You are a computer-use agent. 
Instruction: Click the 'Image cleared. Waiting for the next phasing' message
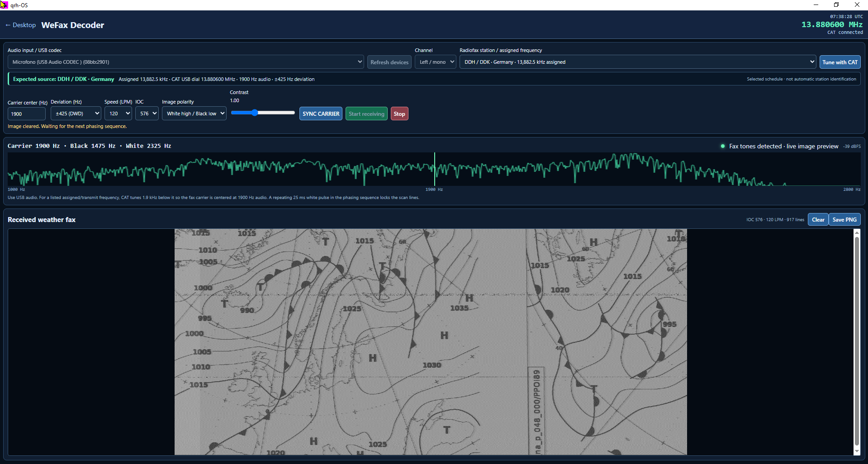click(x=67, y=126)
